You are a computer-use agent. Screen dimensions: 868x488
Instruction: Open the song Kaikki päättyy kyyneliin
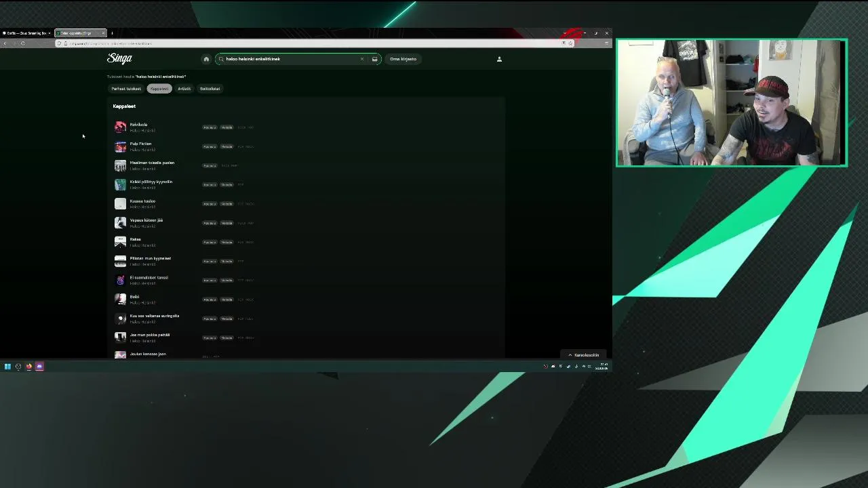pyautogui.click(x=151, y=182)
